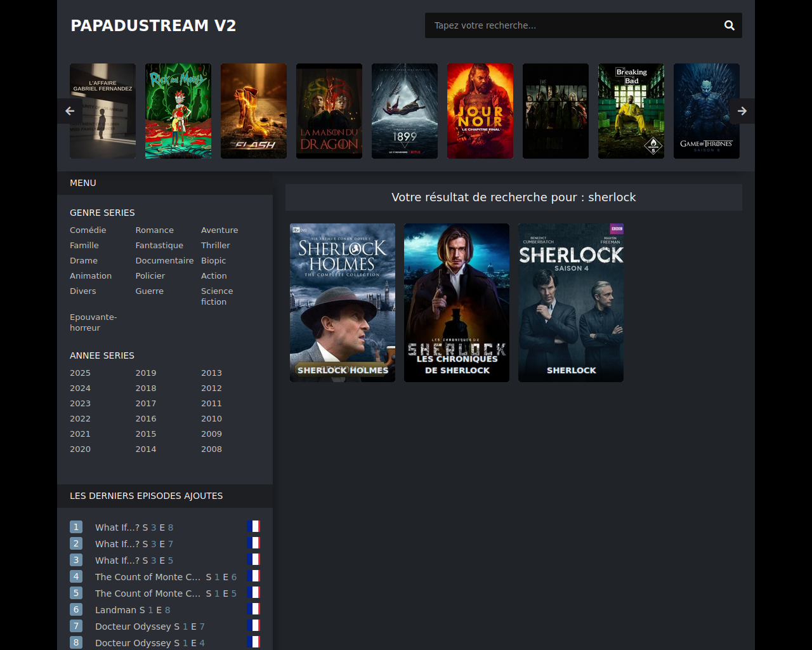The width and height of the screenshot is (812, 650).
Task: Browse series from year 2025
Action: [x=80, y=373]
